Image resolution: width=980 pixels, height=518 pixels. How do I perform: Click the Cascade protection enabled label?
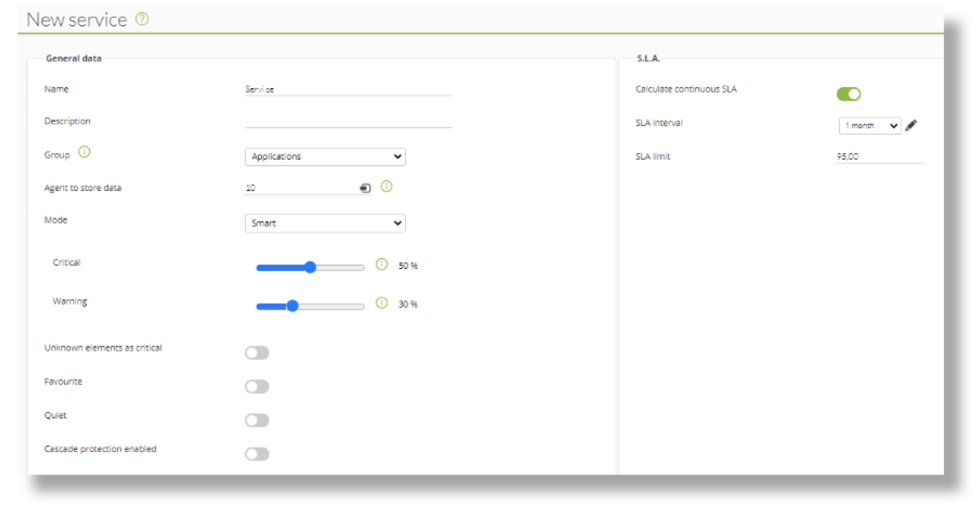click(x=100, y=449)
